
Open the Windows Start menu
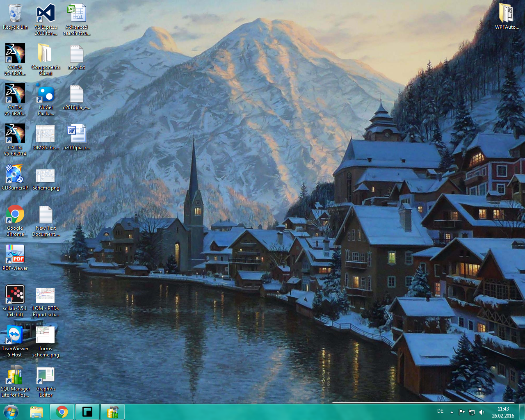point(11,412)
